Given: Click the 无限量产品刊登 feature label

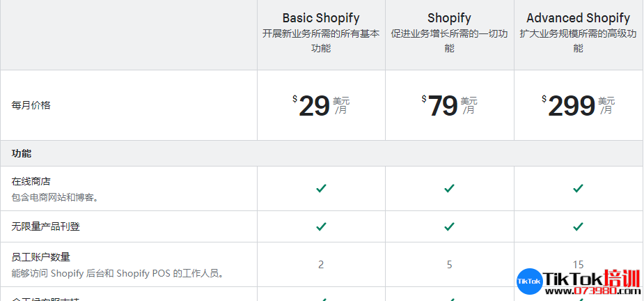Looking at the screenshot, I should (x=45, y=226).
